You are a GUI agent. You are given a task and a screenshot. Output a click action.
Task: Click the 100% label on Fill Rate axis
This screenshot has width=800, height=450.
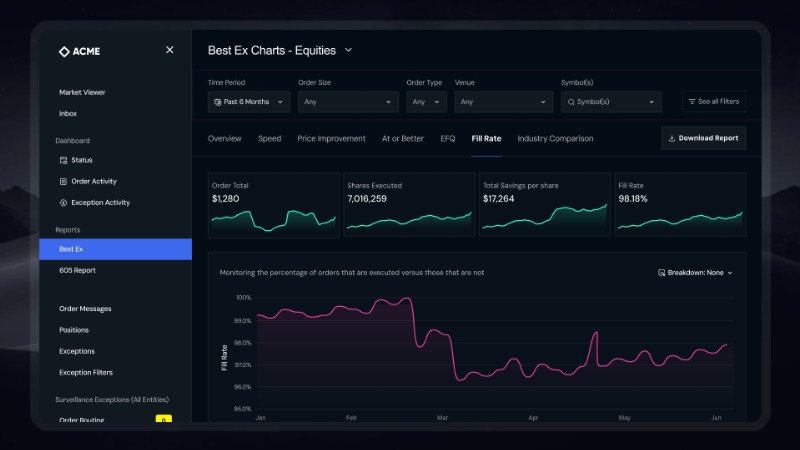click(243, 297)
